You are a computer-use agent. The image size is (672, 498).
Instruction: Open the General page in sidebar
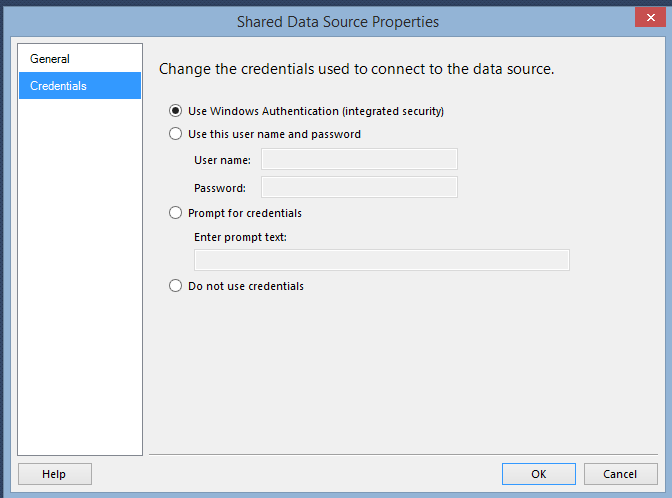pos(80,59)
